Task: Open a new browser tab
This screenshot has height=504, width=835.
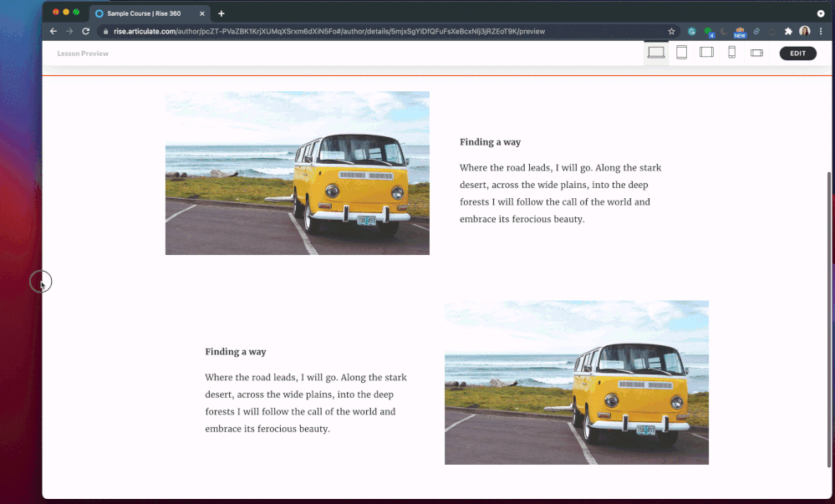Action: tap(221, 13)
